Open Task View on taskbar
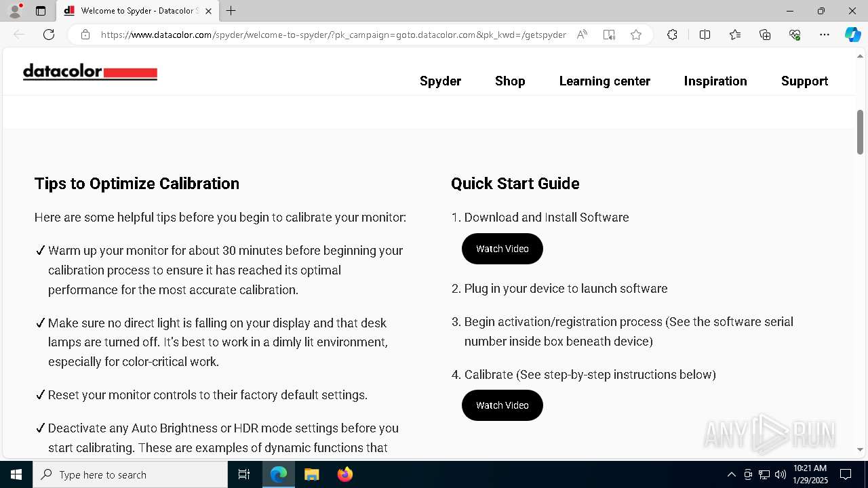The width and height of the screenshot is (868, 488). pyautogui.click(x=244, y=474)
